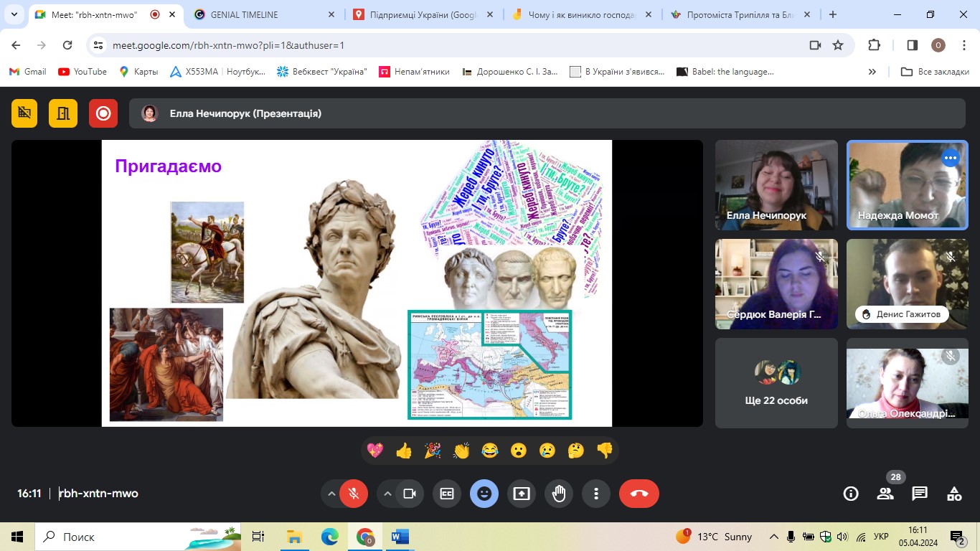Open the YouTube bookmark
This screenshot has width=980, height=551.
(83, 72)
